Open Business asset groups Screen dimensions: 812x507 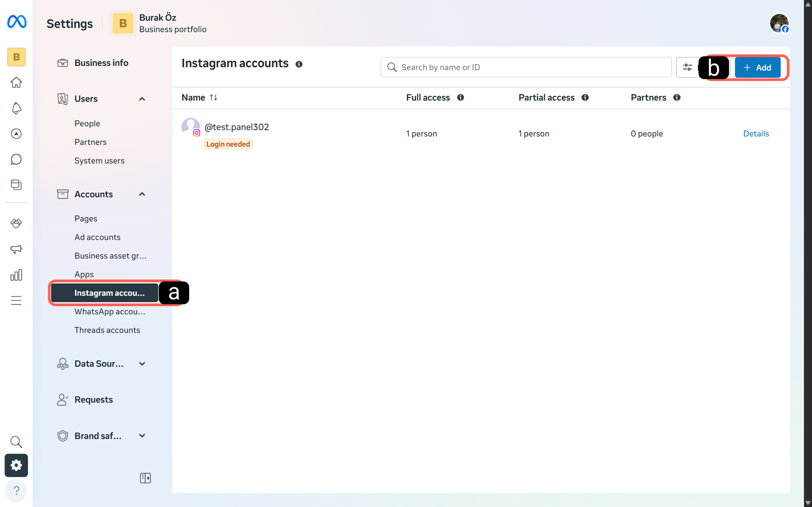coord(110,256)
